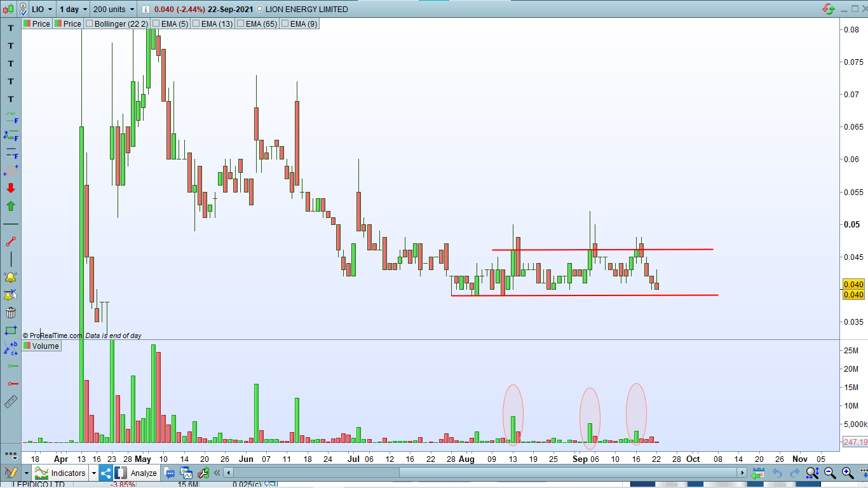Image resolution: width=868 pixels, height=488 pixels.
Task: Create an alert with the bell icon
Action: [11, 277]
